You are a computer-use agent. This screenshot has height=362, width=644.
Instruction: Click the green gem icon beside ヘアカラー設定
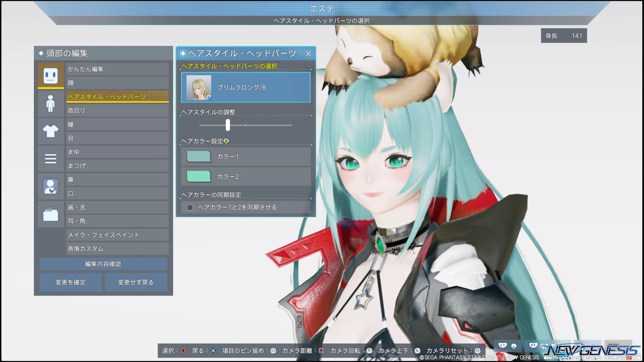(226, 141)
